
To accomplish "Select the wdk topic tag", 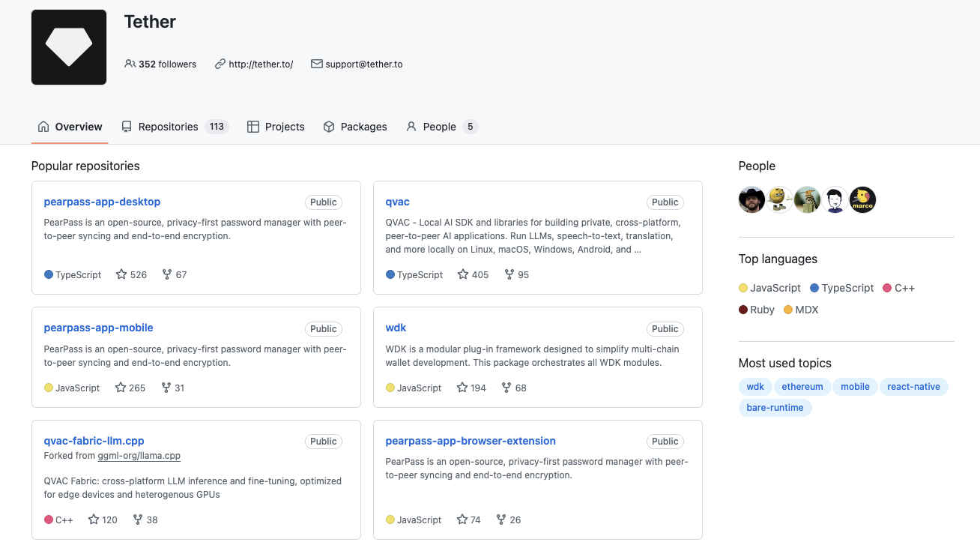I will 755,387.
